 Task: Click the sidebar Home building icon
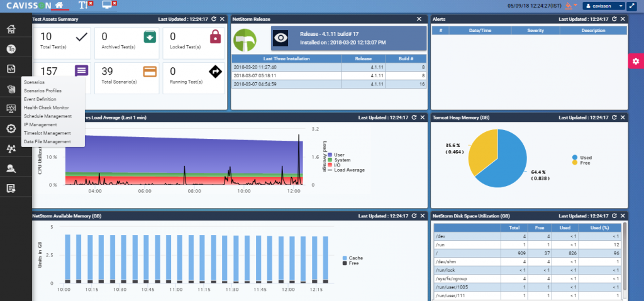coord(11,29)
